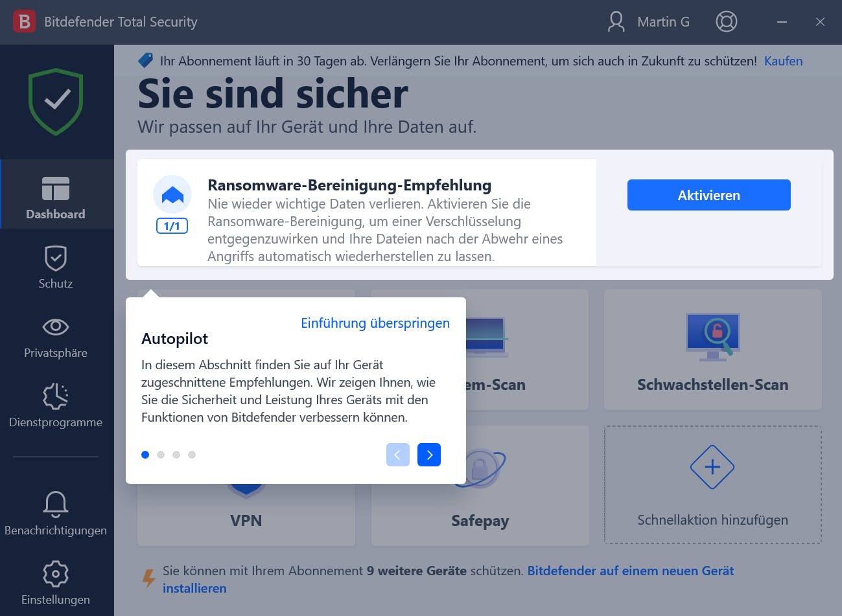Select the second tour page dot
Viewport: 842px width, 616px height.
coord(161,455)
